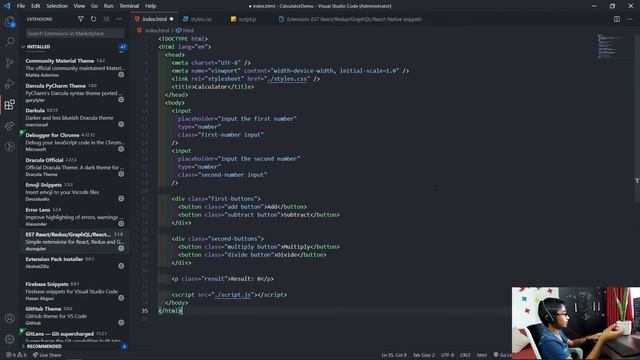
Task: Open the Search view in activity bar
Action: [x=9, y=42]
